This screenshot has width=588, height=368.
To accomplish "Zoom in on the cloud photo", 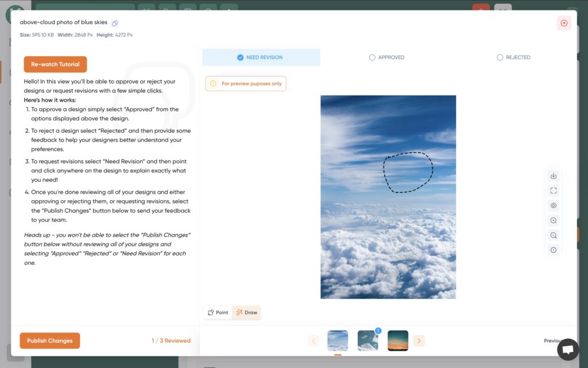I will [x=553, y=220].
